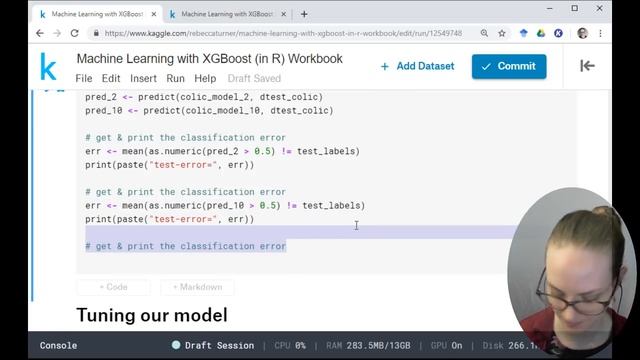Viewport: 640px width, 360px height.
Task: Open the Google Drive extension icon
Action: (x=541, y=33)
